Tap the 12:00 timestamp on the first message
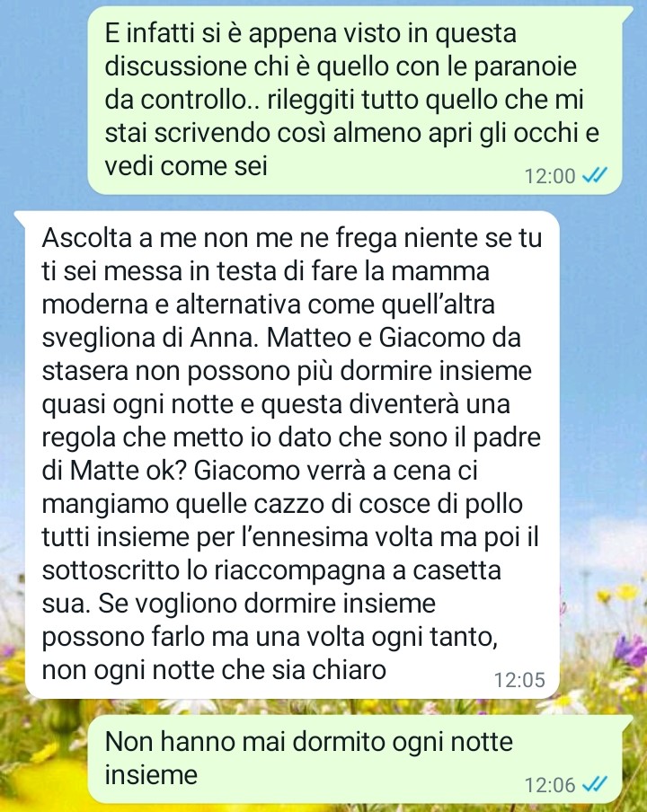 coord(550,176)
